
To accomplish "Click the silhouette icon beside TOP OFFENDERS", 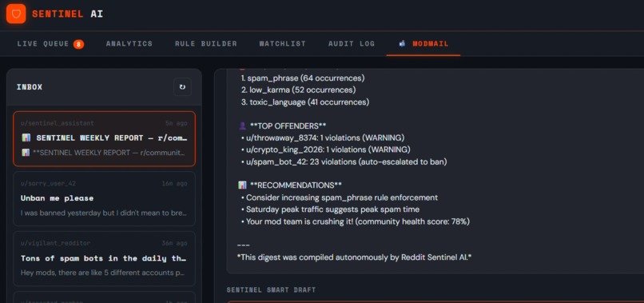I will (x=242, y=126).
